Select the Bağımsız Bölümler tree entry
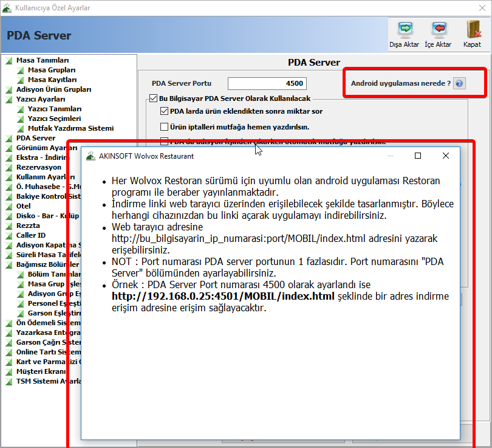Viewport: 492px width, 448px height. pyautogui.click(x=48, y=264)
